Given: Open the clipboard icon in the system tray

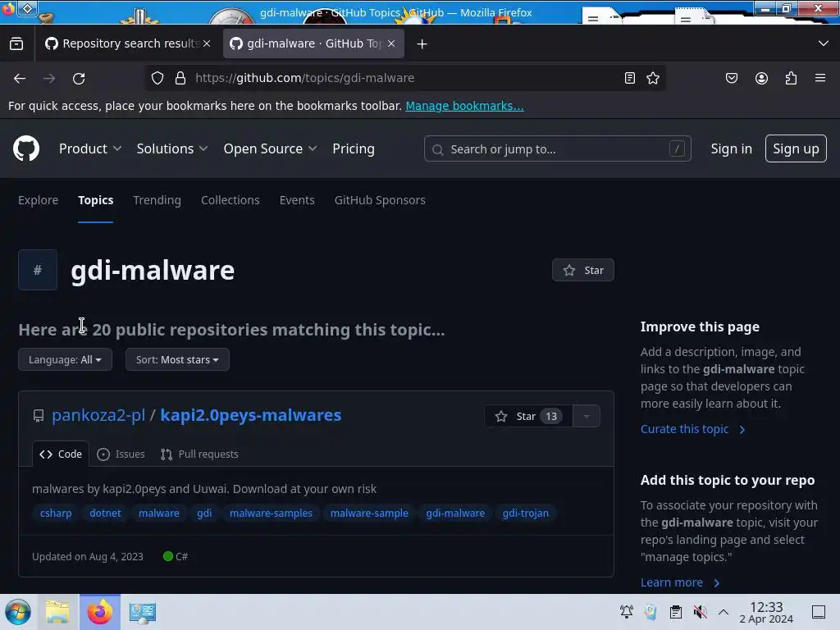Looking at the screenshot, I should point(676,612).
